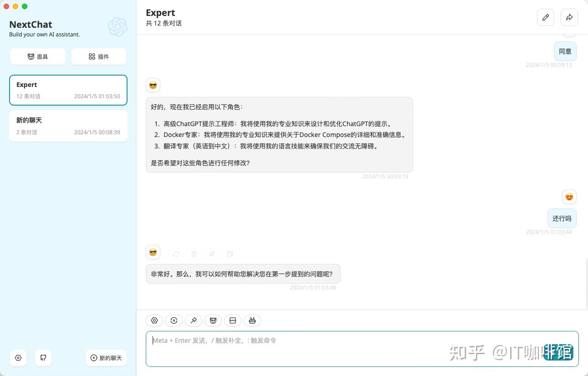Open the 面具 panel from the sidebar
This screenshot has height=376, width=588.
(x=38, y=56)
